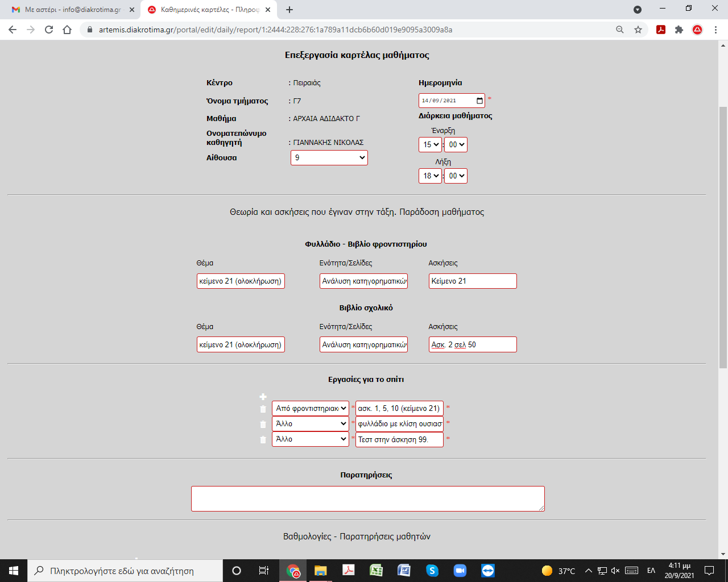Switch to the Gmail 'Με αστέρι' tab
This screenshot has width=728, height=582.
67,10
